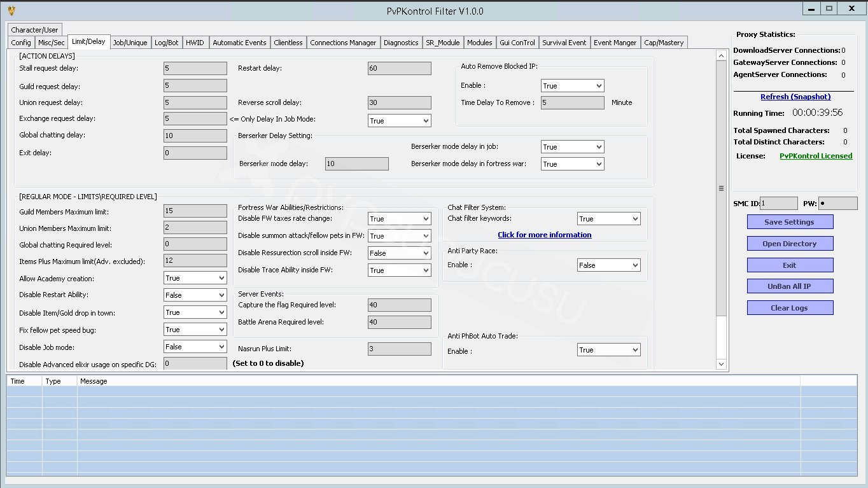This screenshot has width=868, height=488.
Task: Open Chat filter keywords dropdown
Action: pyautogui.click(x=609, y=218)
